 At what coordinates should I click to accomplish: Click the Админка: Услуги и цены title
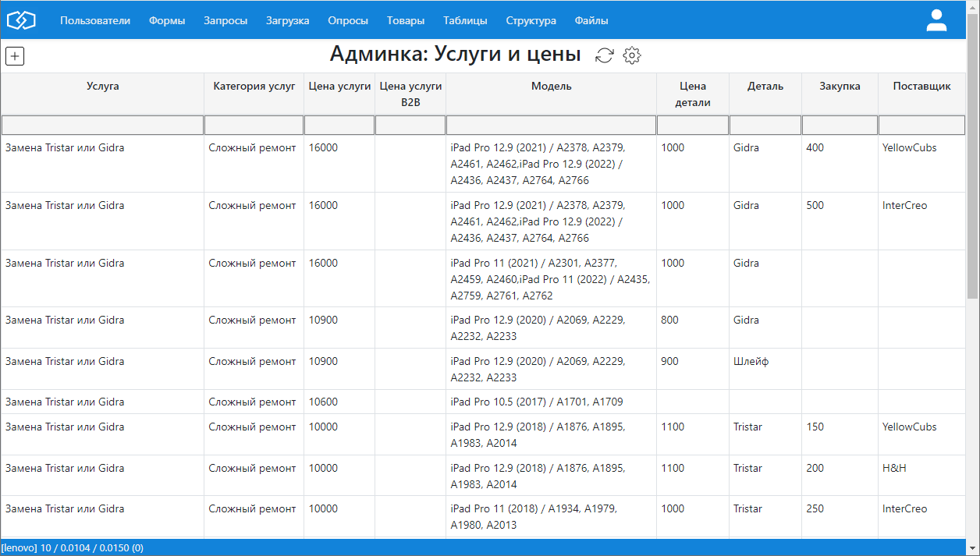click(455, 54)
